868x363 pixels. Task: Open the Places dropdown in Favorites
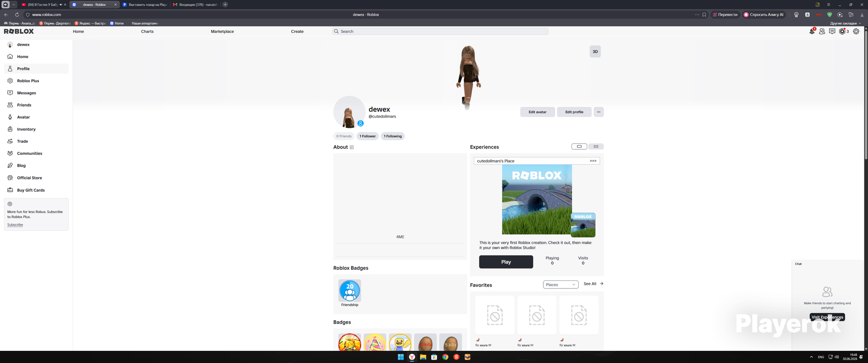click(x=561, y=284)
